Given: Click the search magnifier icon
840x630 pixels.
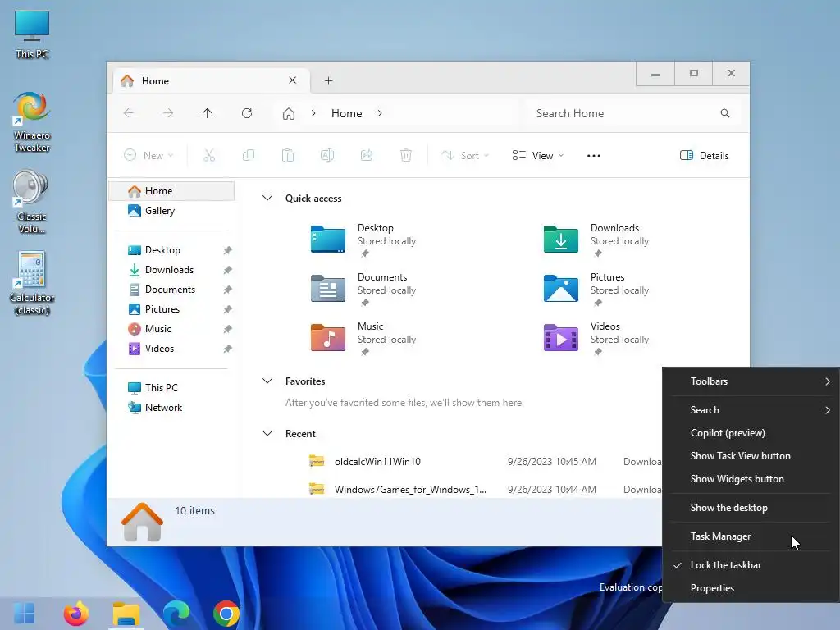Looking at the screenshot, I should click(725, 113).
